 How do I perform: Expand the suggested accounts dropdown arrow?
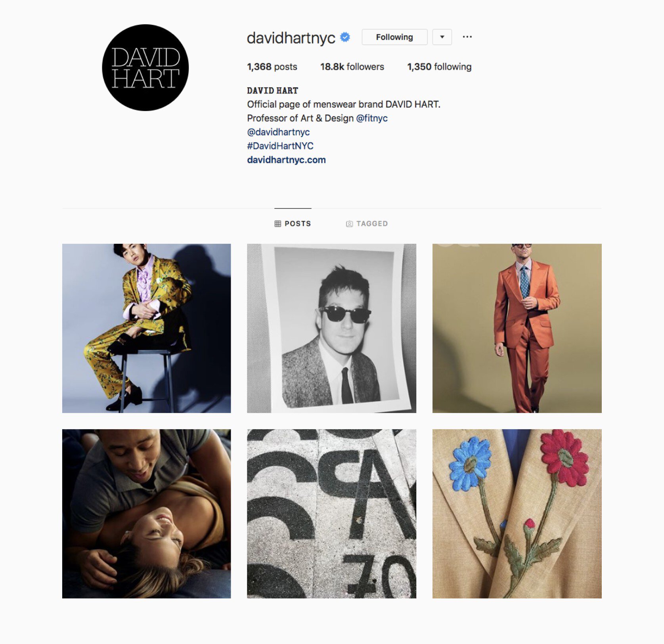coord(442,37)
